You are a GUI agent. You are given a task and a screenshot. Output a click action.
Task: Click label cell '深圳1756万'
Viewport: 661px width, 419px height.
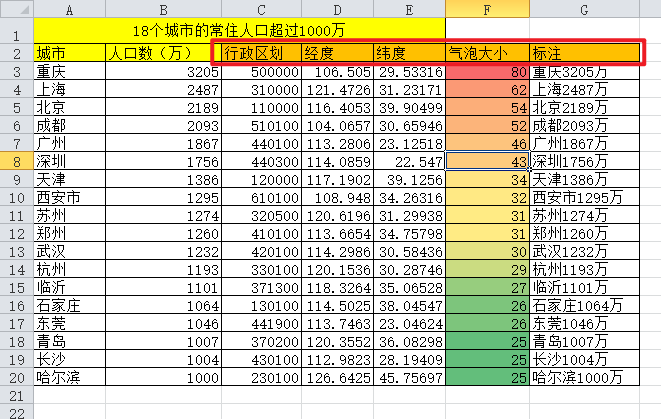(584, 161)
